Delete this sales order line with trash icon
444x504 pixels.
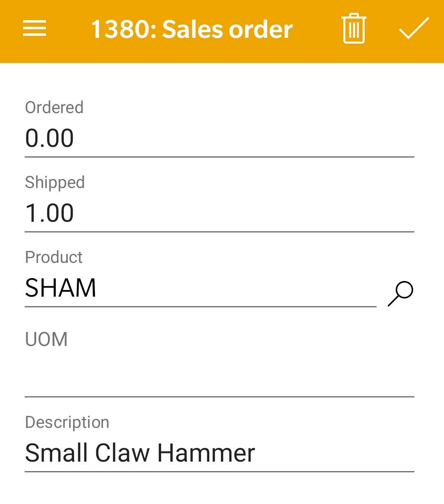[354, 28]
